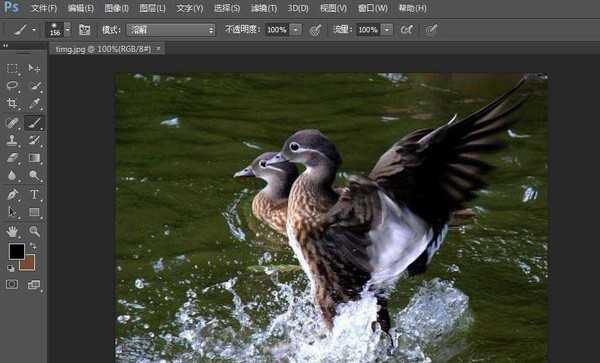Image resolution: width=600 pixels, height=363 pixels.
Task: Open the 帮助(H) menu
Action: point(412,8)
